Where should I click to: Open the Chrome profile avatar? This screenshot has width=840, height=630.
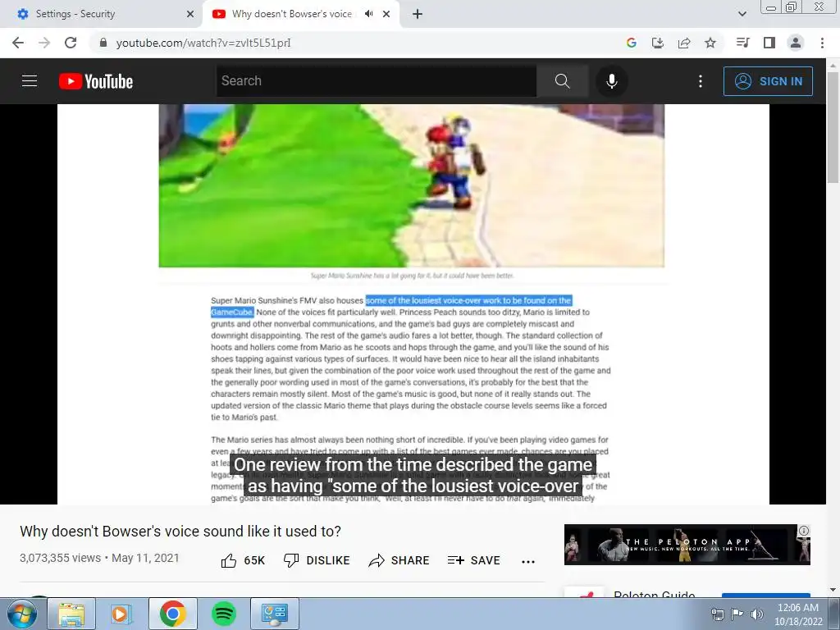click(796, 43)
